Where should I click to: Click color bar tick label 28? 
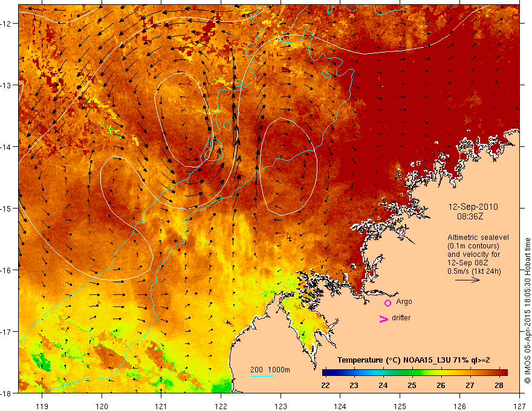pos(499,386)
